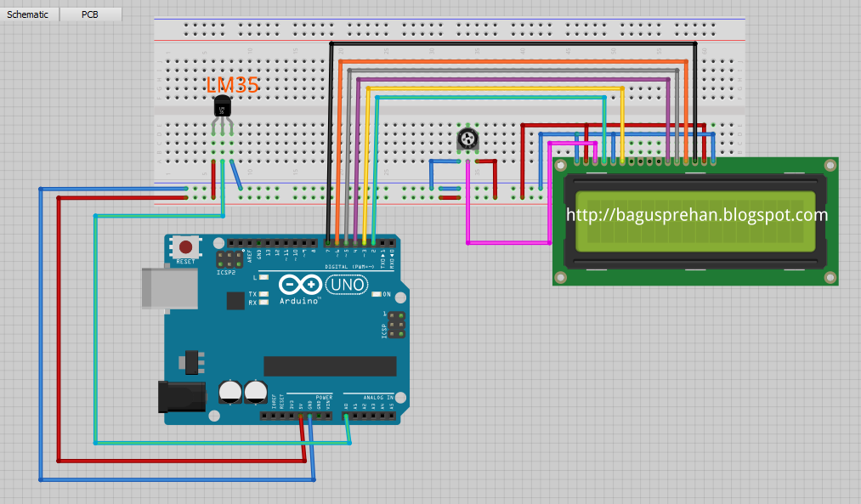Select the ICSP header beside the ON LED
861x504 pixels.
pyautogui.click(x=396, y=325)
